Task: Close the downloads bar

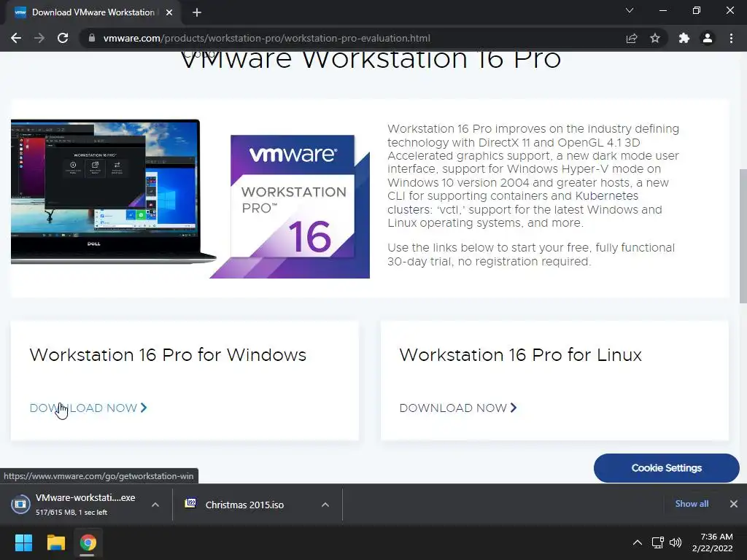Action: (734, 504)
